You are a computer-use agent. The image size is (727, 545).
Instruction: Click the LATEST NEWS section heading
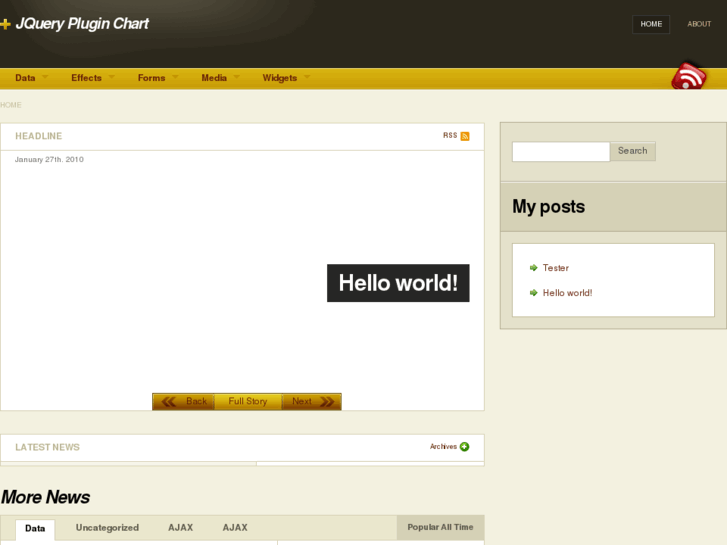click(x=47, y=448)
